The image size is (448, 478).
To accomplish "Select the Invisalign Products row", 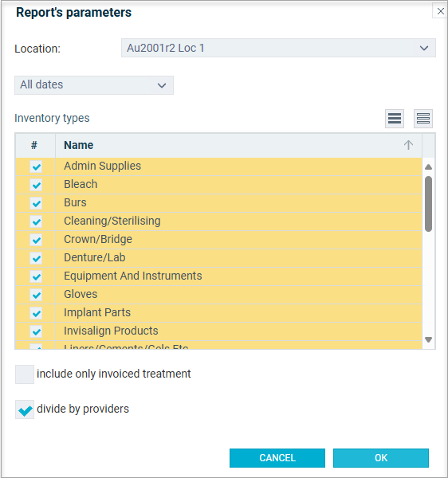I will click(218, 331).
